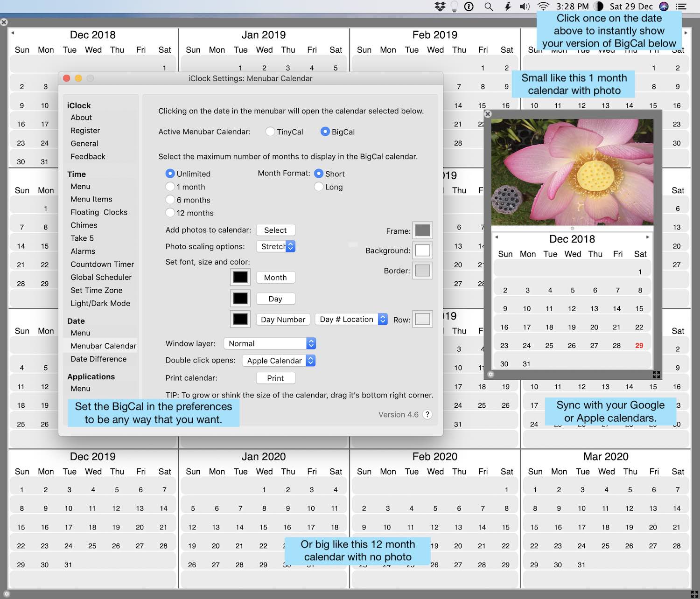Open the Frame color swatch

click(x=422, y=230)
